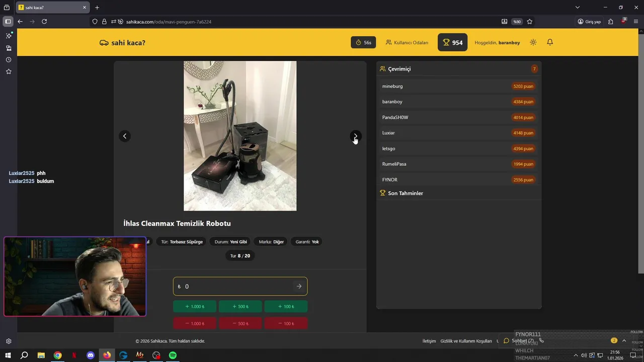Click the address bar URL
Image resolution: width=644 pixels, height=362 pixels.
pyautogui.click(x=169, y=22)
